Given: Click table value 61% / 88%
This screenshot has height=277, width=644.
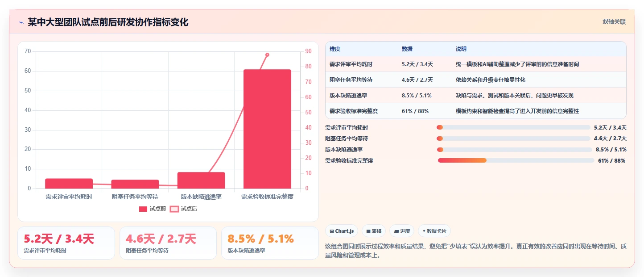Looking at the screenshot, I should 415,111.
